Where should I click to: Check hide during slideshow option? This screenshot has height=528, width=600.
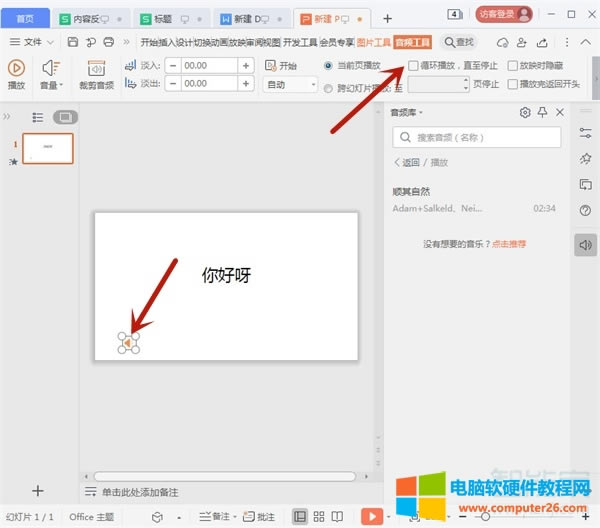[513, 65]
